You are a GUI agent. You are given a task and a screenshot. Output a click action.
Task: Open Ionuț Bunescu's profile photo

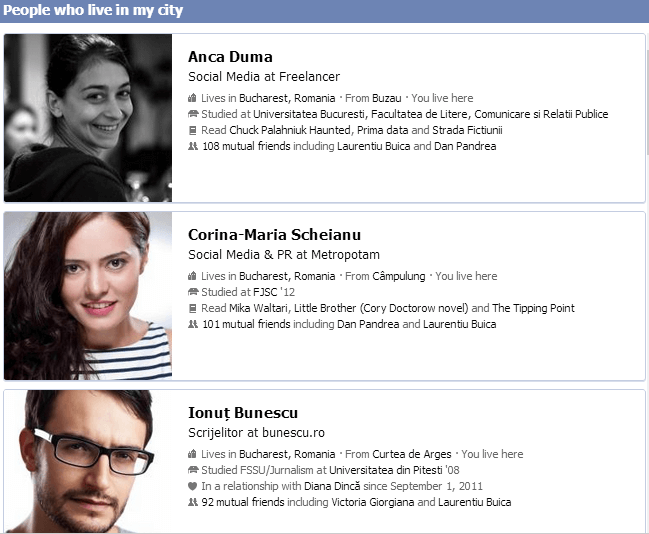pos(88,461)
